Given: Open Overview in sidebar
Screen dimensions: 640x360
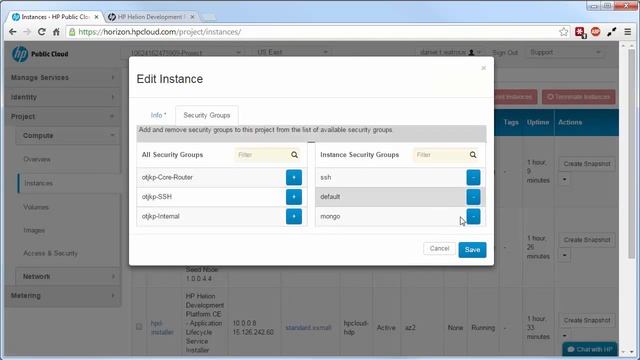Looking at the screenshot, I should click(37, 159).
